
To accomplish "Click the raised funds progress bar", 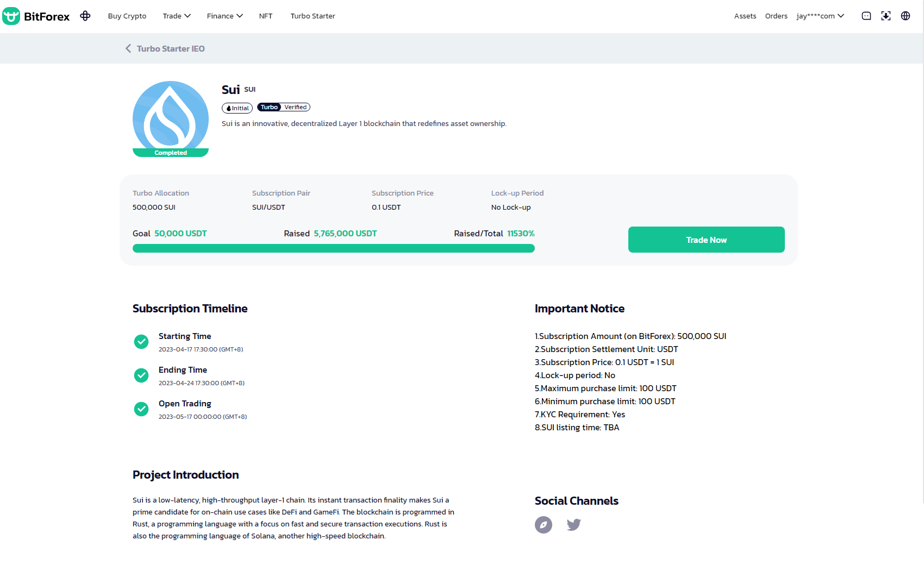I will [x=334, y=248].
